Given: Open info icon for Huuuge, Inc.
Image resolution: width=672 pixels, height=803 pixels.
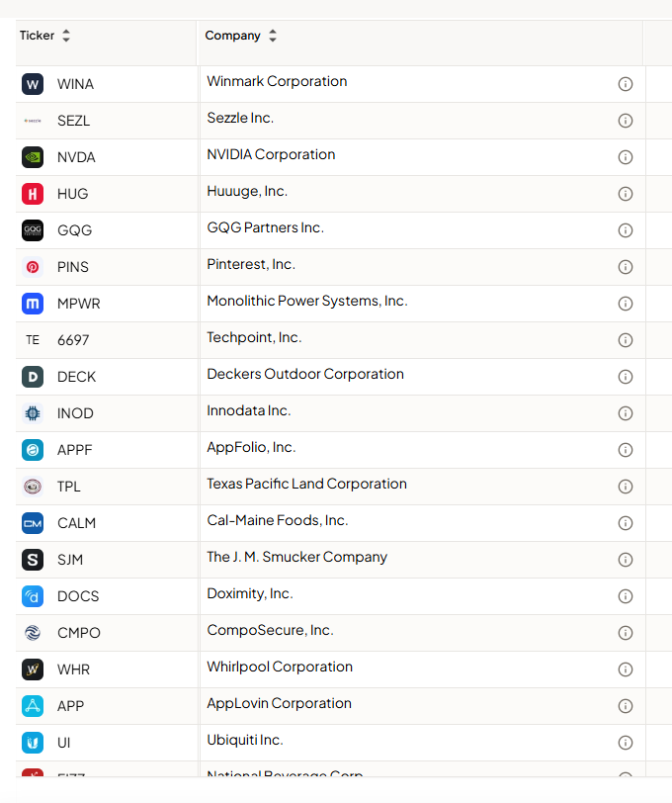Looking at the screenshot, I should [x=626, y=194].
